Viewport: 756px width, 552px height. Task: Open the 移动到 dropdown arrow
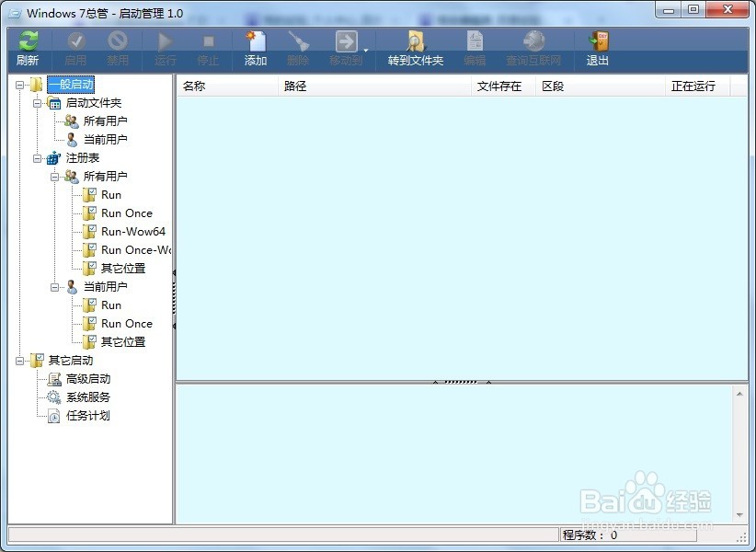click(366, 50)
